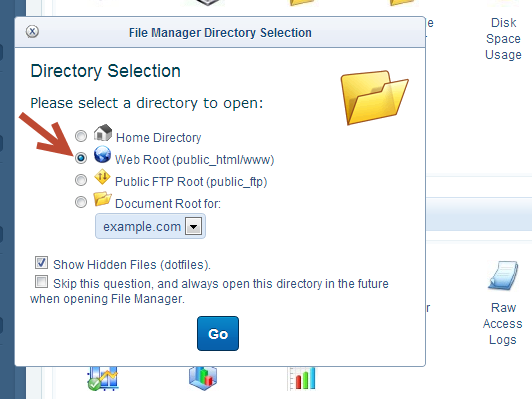532x399 pixels.
Task: Open Disk Space Usage link
Action: tap(504, 39)
